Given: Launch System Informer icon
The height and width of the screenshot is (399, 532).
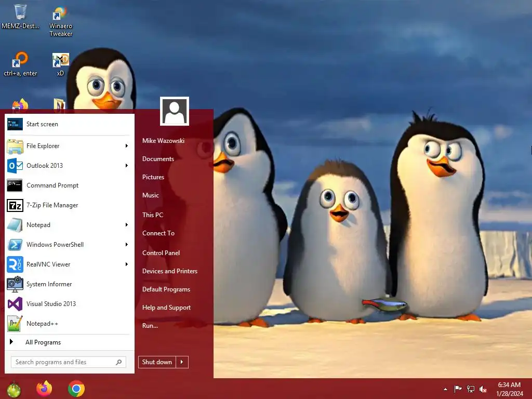Looking at the screenshot, I should [x=15, y=284].
